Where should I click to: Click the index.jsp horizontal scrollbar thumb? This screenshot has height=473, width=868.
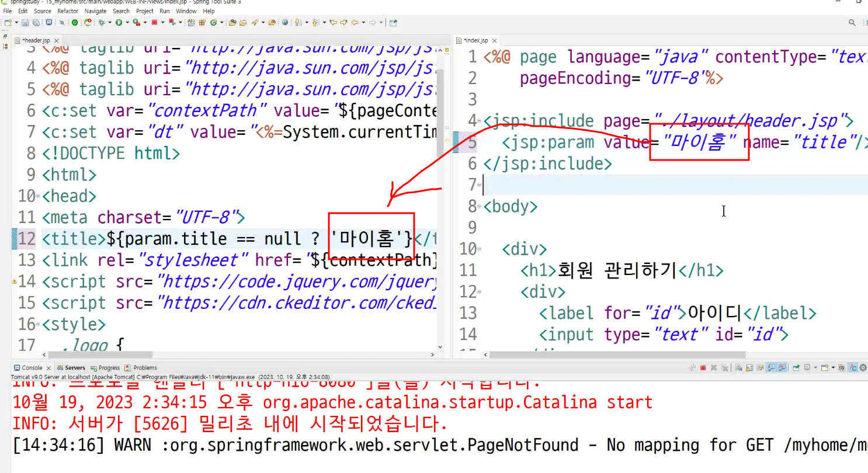click(617, 354)
